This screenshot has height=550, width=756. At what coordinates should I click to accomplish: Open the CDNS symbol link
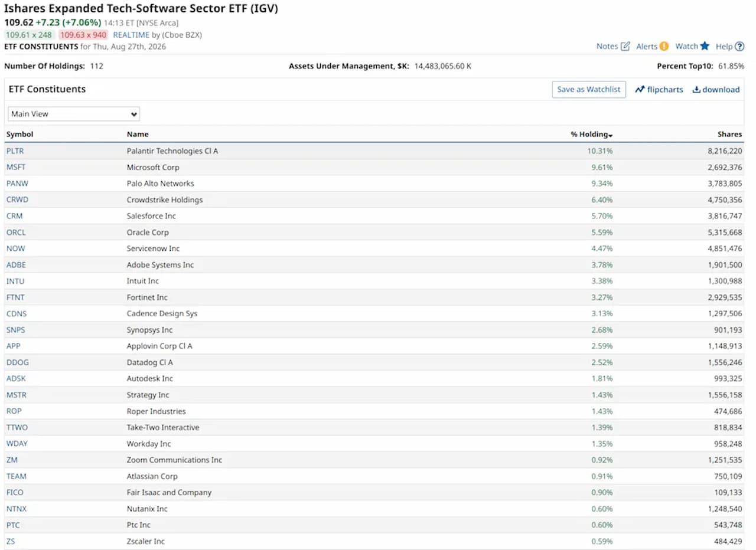coord(17,313)
